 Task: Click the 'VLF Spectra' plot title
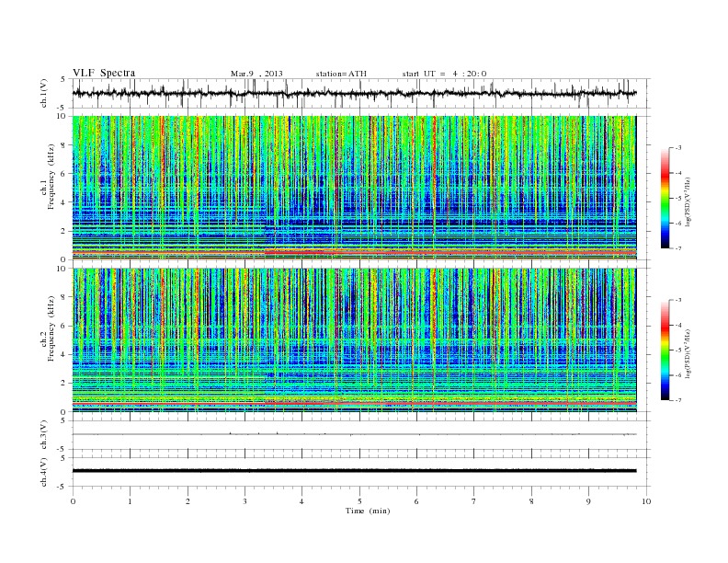(104, 73)
